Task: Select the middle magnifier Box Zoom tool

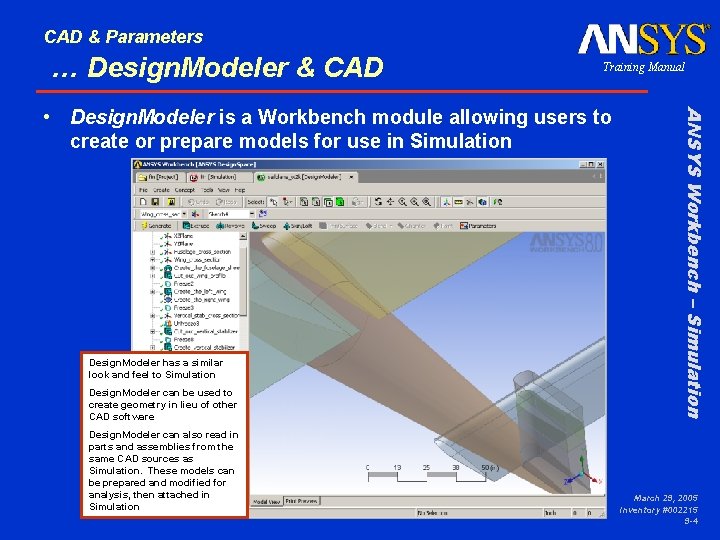Action: (x=414, y=202)
